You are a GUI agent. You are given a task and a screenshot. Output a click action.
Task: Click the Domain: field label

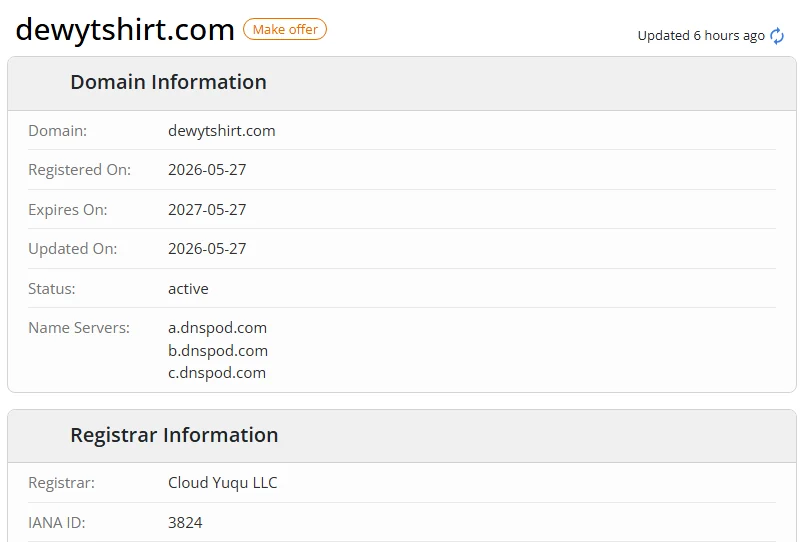click(57, 131)
